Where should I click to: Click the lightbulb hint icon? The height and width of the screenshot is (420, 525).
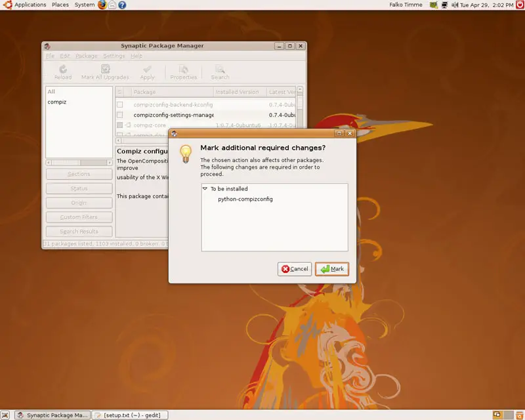(186, 154)
